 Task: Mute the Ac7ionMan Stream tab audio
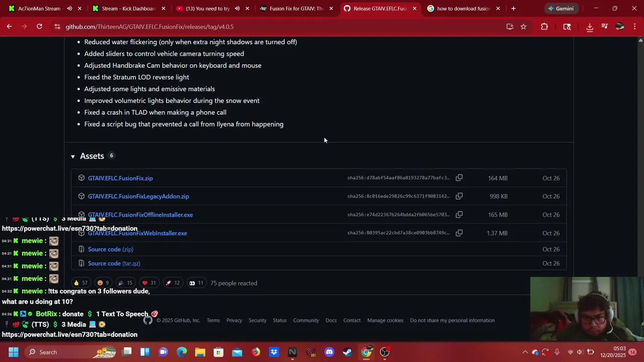(69, 9)
